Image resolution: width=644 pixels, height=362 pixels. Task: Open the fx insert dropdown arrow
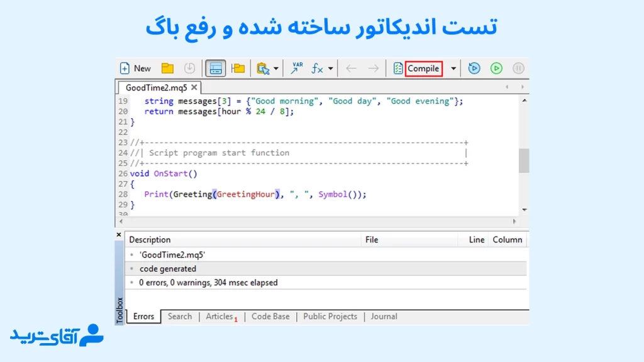pyautogui.click(x=331, y=68)
